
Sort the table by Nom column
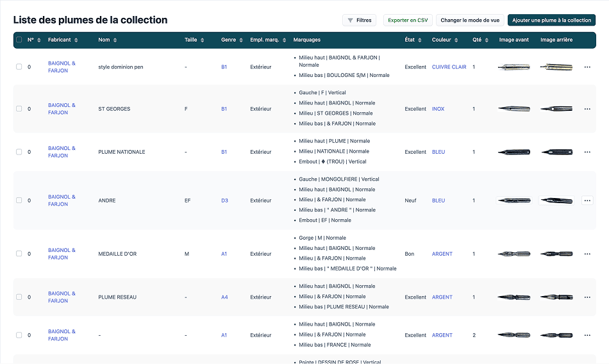(115, 40)
